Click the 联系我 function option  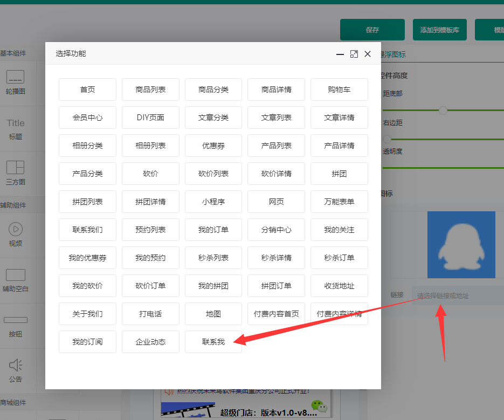pos(213,342)
